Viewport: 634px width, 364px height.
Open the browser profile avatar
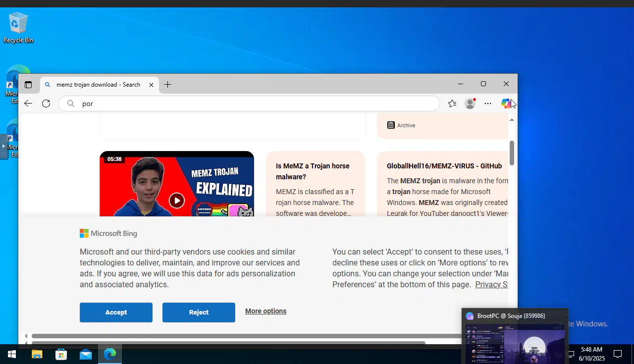(x=470, y=104)
